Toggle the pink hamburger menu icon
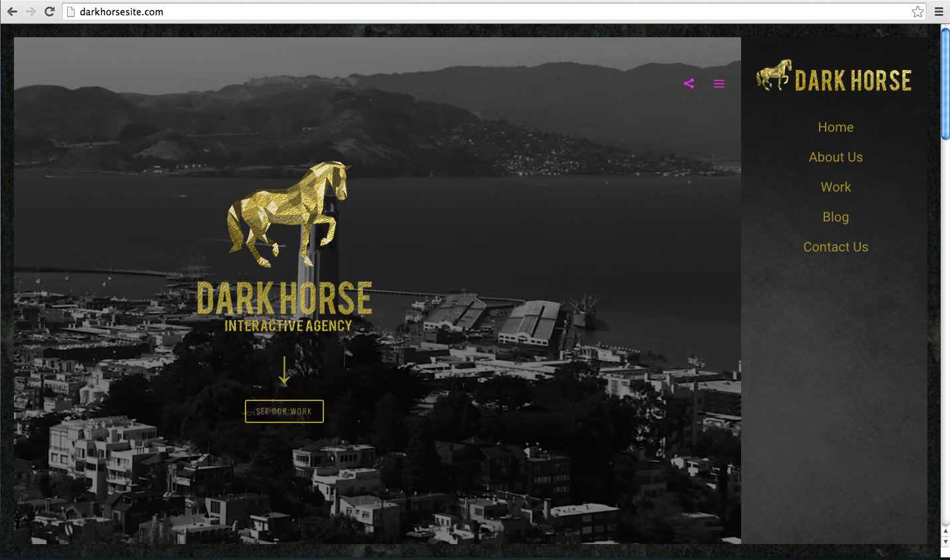The image size is (950, 560). click(x=719, y=84)
